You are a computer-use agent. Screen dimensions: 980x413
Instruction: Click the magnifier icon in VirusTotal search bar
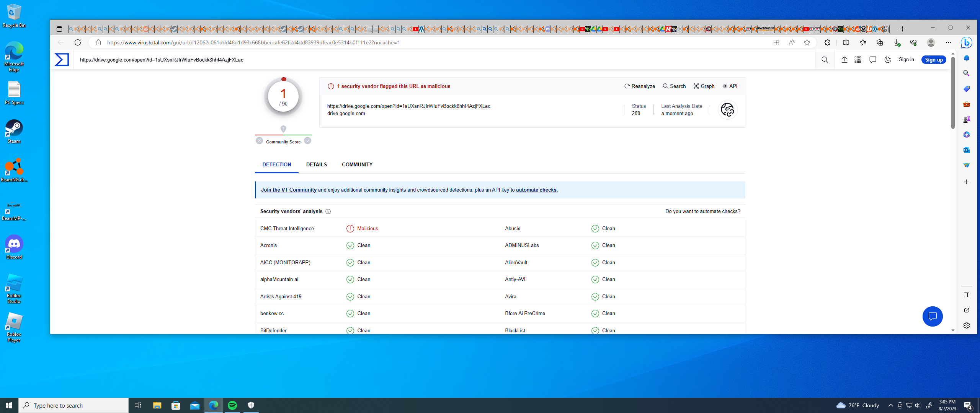825,60
